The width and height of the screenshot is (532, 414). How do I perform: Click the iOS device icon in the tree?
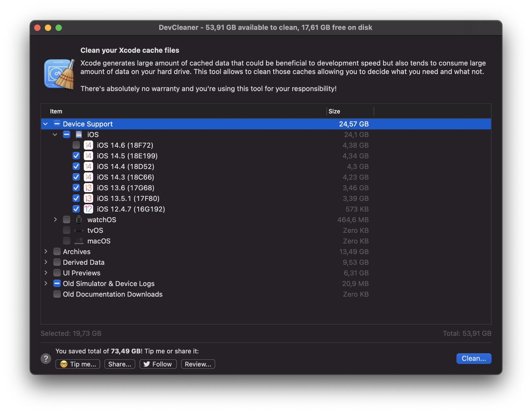pyautogui.click(x=79, y=134)
